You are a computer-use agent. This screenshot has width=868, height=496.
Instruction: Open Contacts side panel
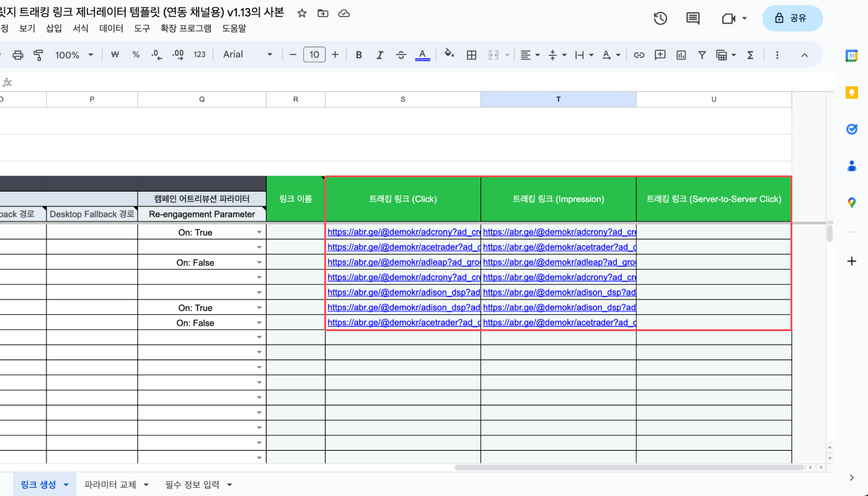tap(852, 166)
